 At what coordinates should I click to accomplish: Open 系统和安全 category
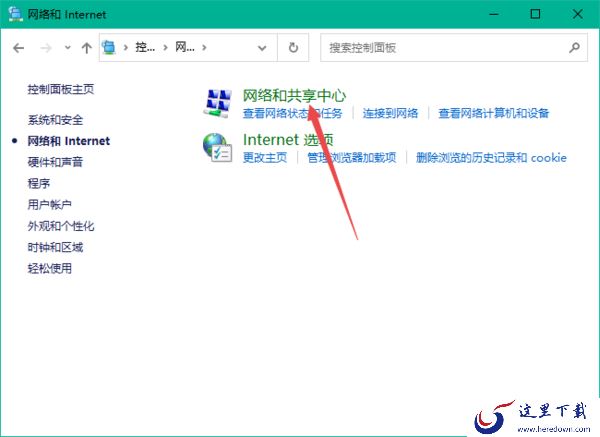point(55,120)
